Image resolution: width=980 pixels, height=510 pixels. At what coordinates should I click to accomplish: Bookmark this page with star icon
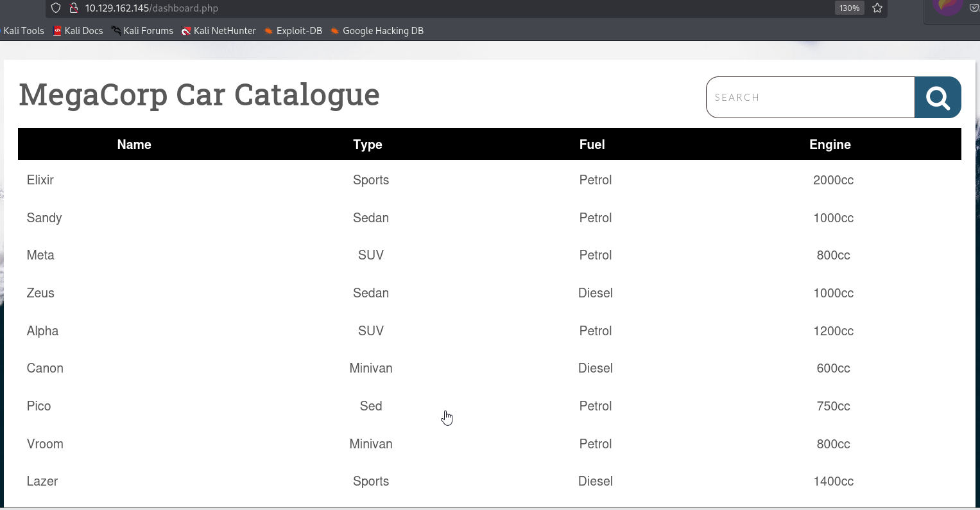click(x=877, y=8)
